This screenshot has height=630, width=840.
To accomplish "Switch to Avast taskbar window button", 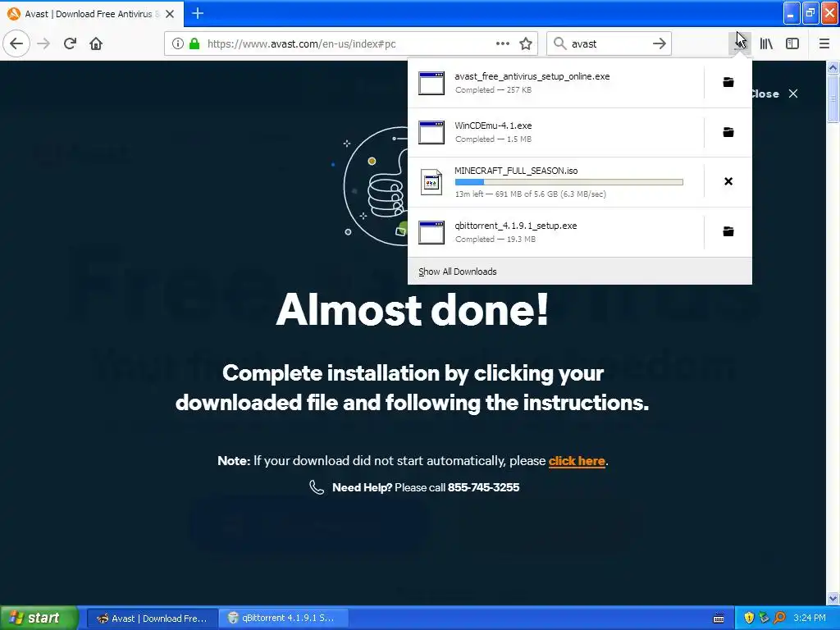I will (152, 619).
